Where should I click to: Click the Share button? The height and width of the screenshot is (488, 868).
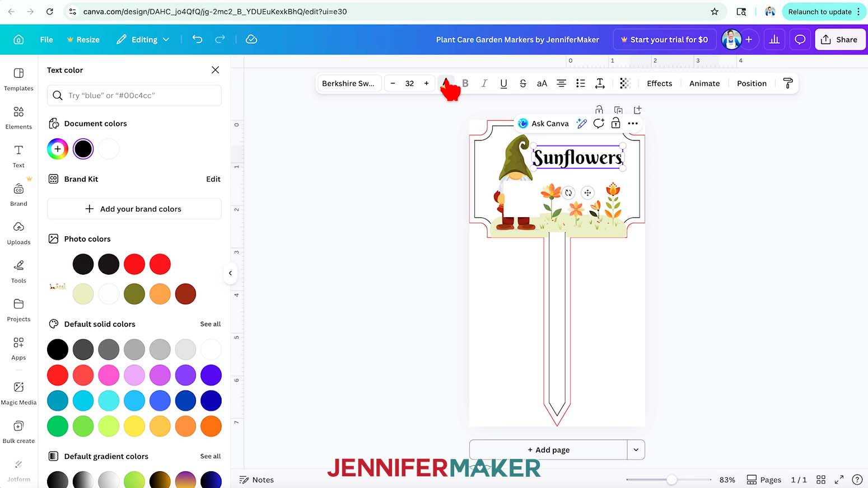840,39
